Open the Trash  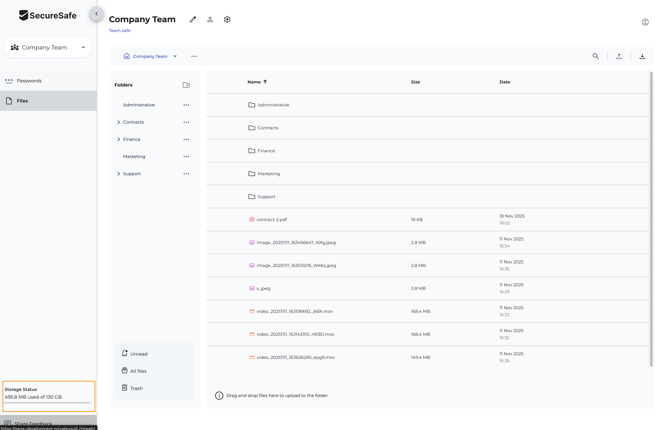coord(135,388)
